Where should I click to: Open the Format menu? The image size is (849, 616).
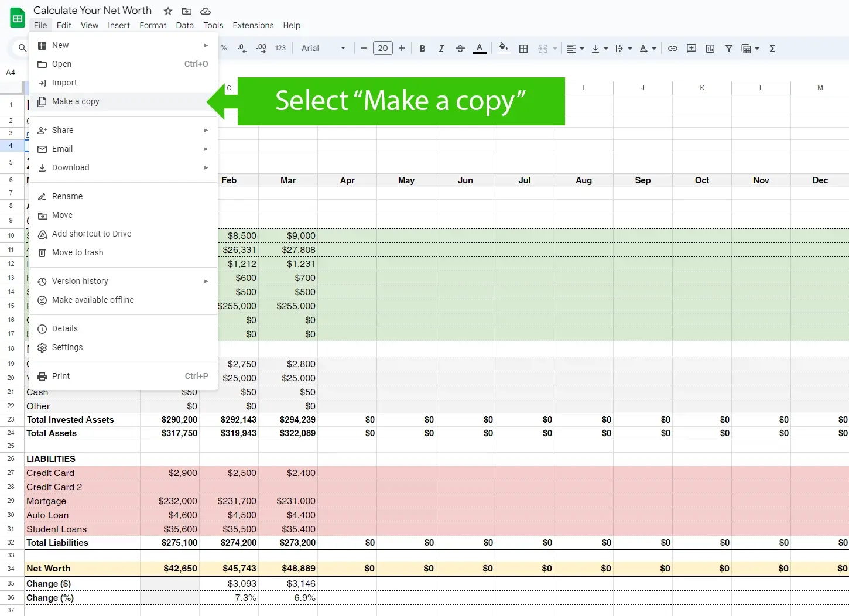pos(153,25)
